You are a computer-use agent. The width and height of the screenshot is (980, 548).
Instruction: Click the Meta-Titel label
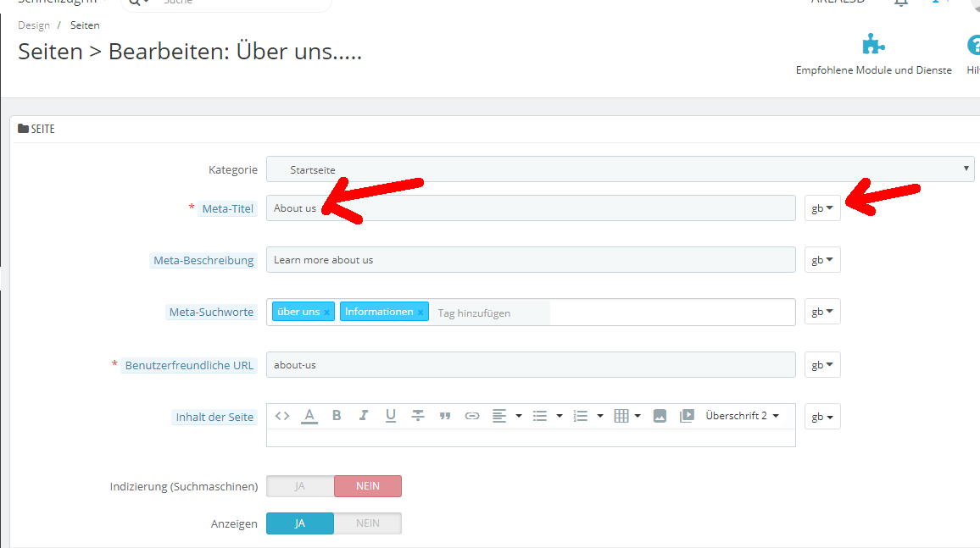(227, 209)
